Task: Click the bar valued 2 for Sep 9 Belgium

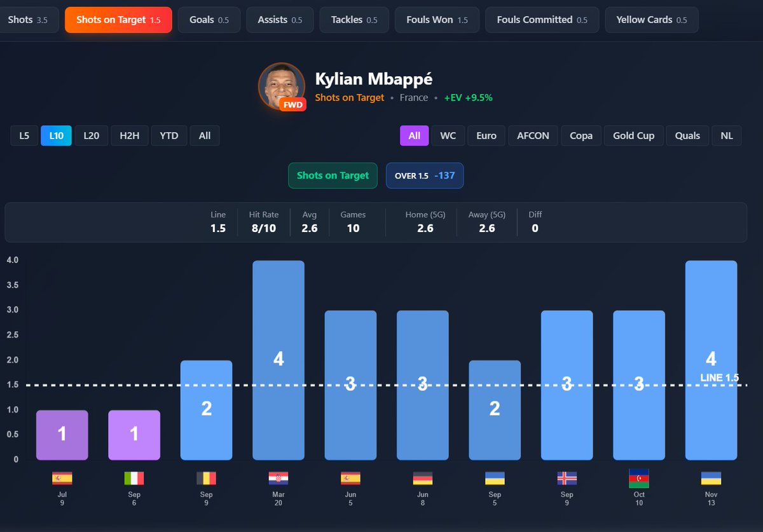Action: (x=206, y=410)
